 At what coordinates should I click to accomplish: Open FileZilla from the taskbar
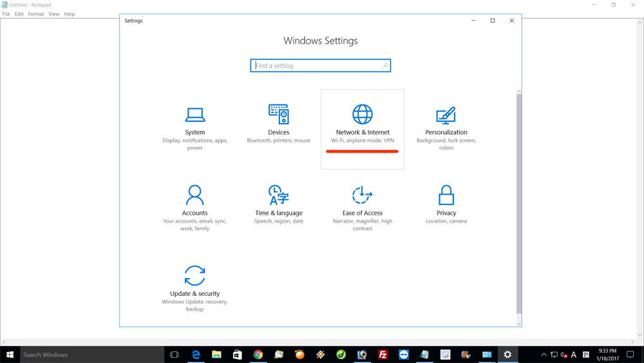click(383, 355)
